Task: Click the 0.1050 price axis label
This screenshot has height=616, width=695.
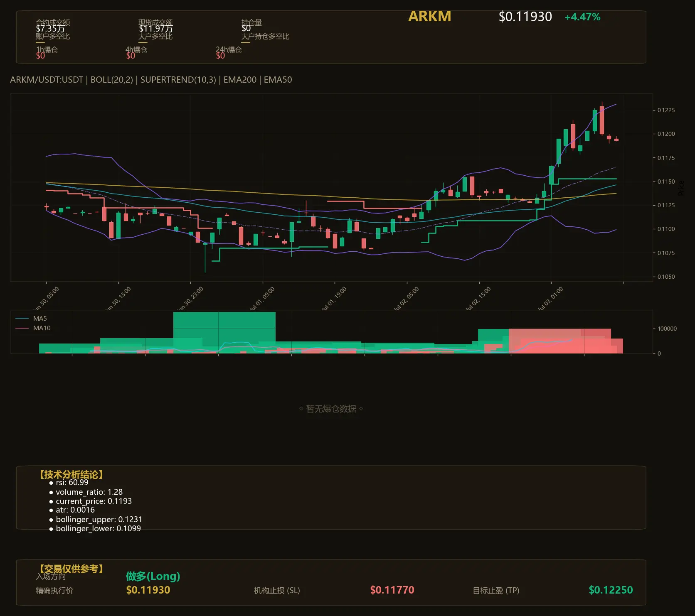Action: coord(666,277)
